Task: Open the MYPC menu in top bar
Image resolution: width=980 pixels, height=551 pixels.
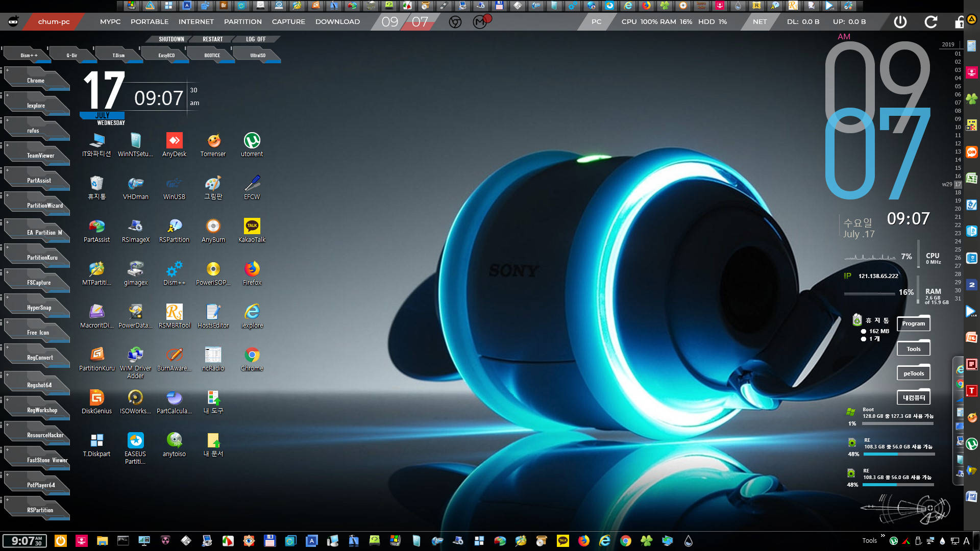Action: tap(110, 21)
